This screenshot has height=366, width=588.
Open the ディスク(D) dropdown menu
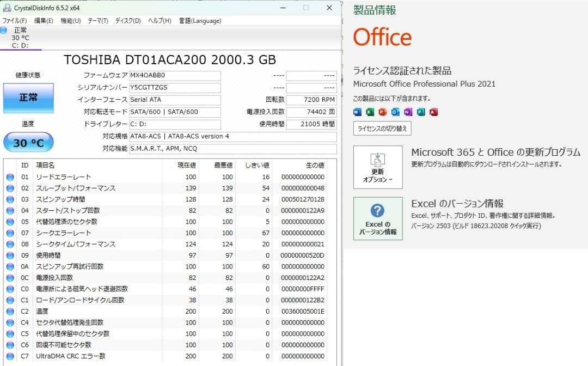pyautogui.click(x=127, y=20)
